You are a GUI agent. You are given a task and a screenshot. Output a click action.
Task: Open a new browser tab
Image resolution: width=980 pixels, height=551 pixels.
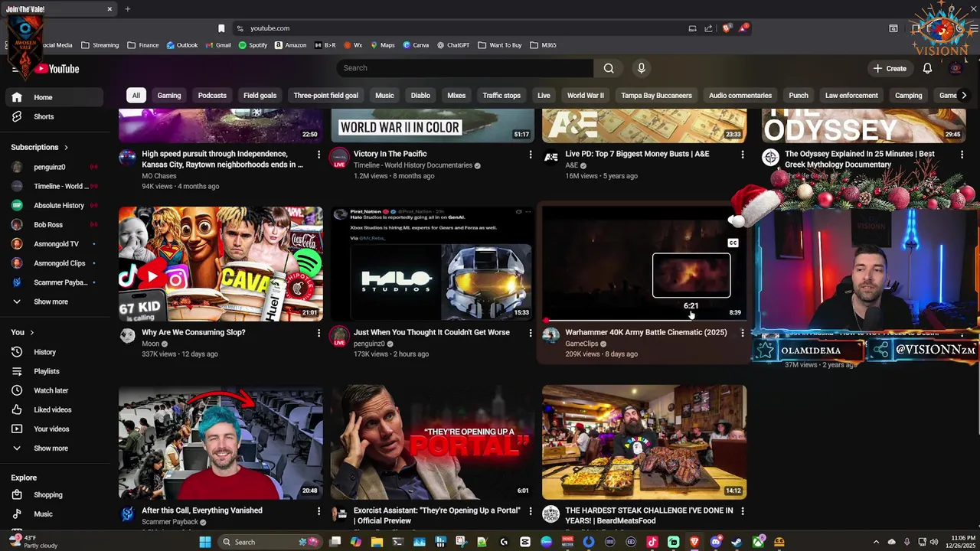[128, 9]
